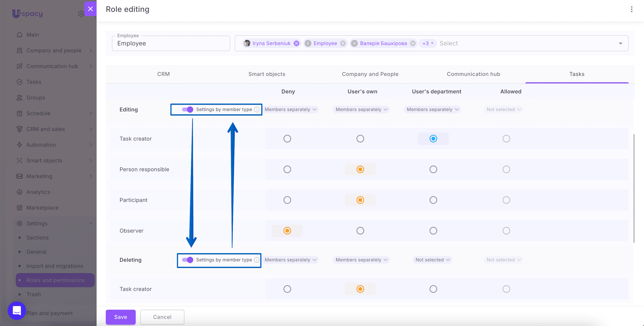Click the Cancel button
644x326 pixels.
tap(162, 317)
